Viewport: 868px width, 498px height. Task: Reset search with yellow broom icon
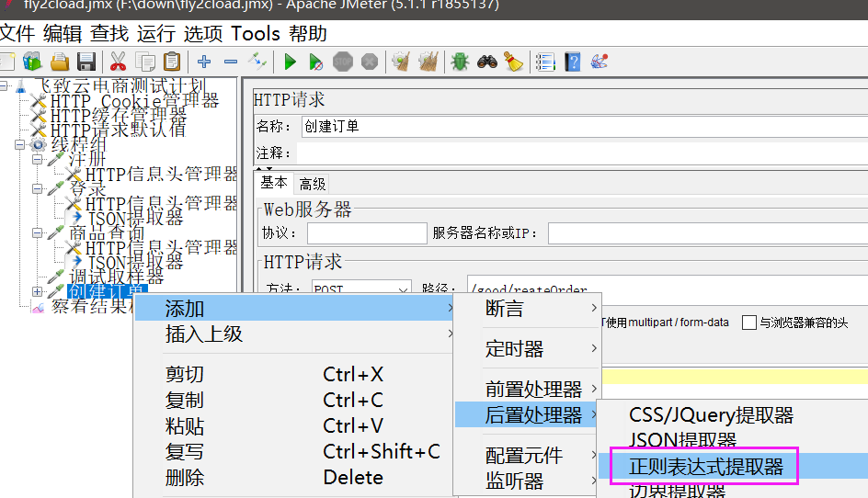(x=514, y=62)
